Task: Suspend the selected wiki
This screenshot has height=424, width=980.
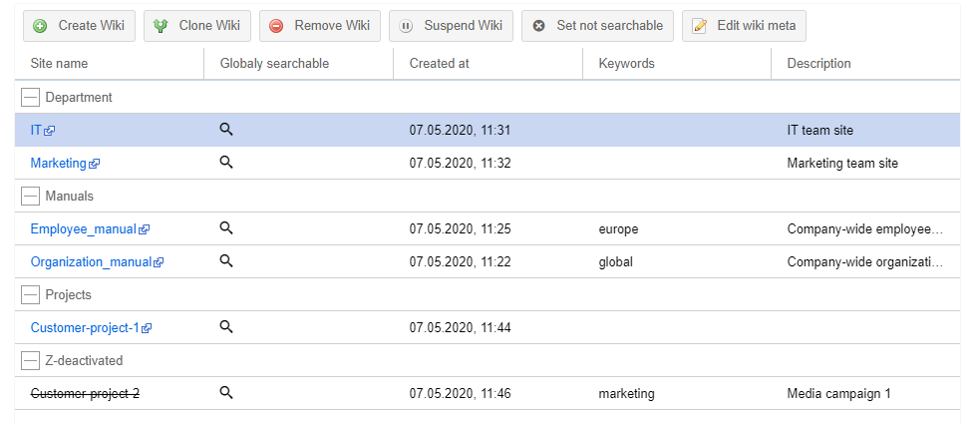Action: 452,26
